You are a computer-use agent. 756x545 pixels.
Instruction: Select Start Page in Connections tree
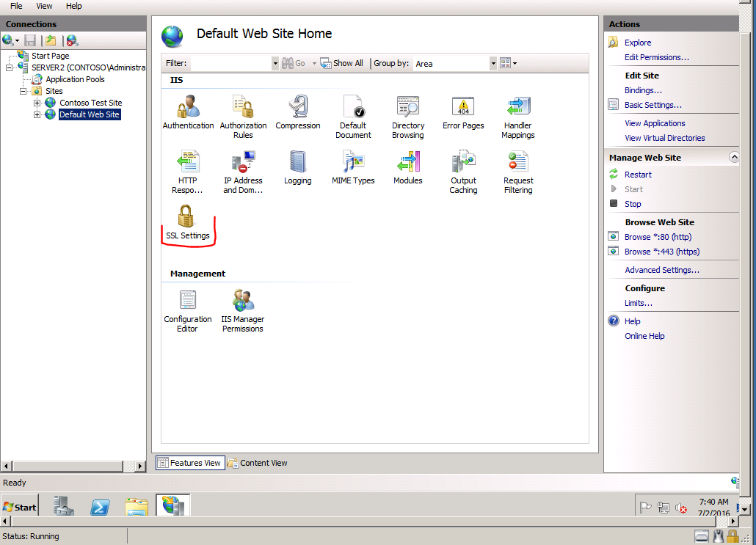click(x=50, y=56)
